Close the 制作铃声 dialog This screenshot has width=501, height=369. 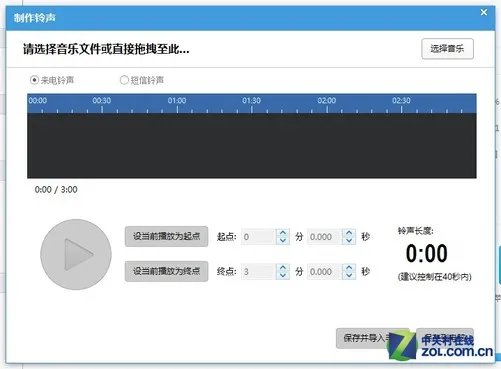(x=484, y=13)
